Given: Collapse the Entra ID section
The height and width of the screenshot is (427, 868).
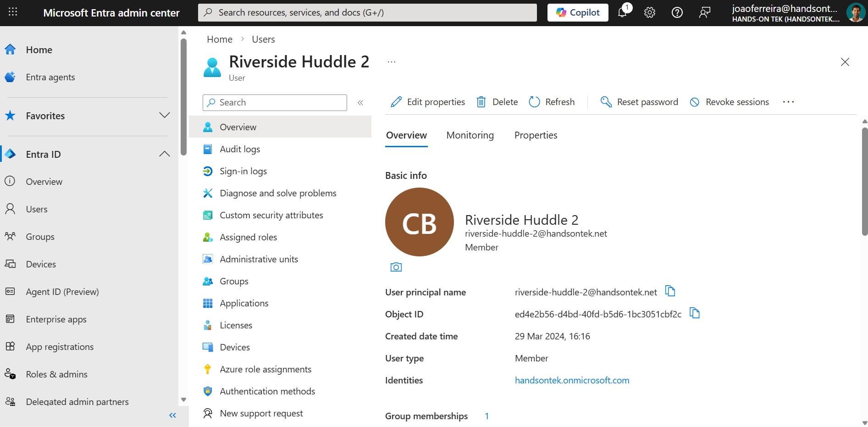Looking at the screenshot, I should pyautogui.click(x=164, y=154).
